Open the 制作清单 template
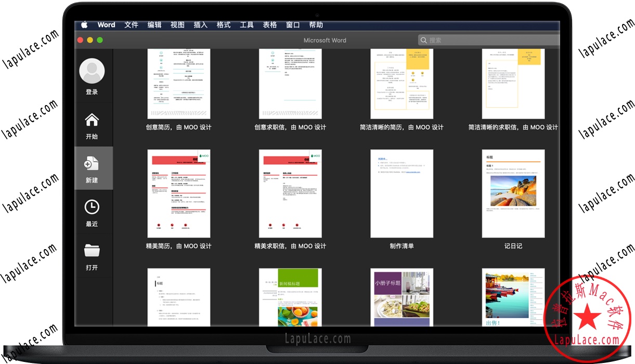This screenshot has height=364, width=635. point(401,193)
